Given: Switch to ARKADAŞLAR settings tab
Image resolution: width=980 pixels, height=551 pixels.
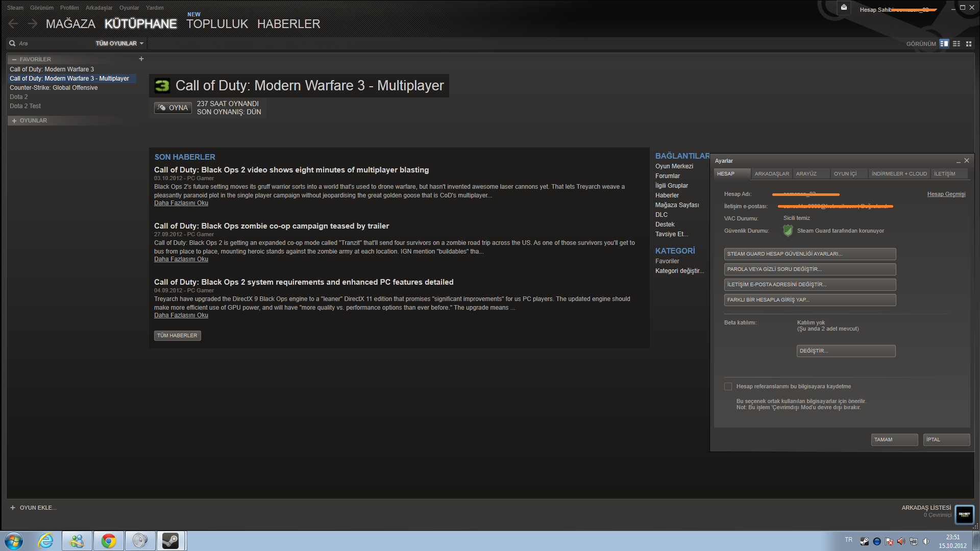Looking at the screenshot, I should point(771,174).
